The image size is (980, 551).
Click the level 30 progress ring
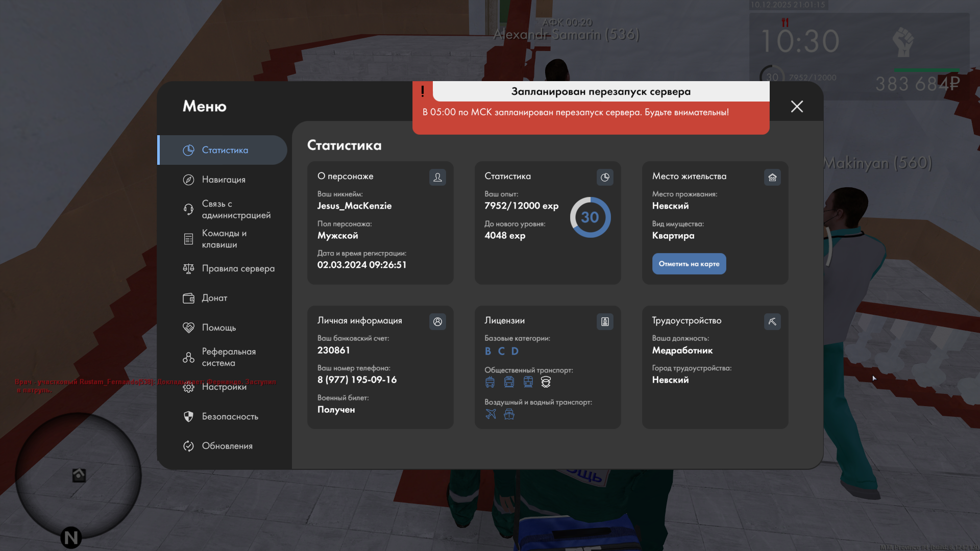coord(590,217)
